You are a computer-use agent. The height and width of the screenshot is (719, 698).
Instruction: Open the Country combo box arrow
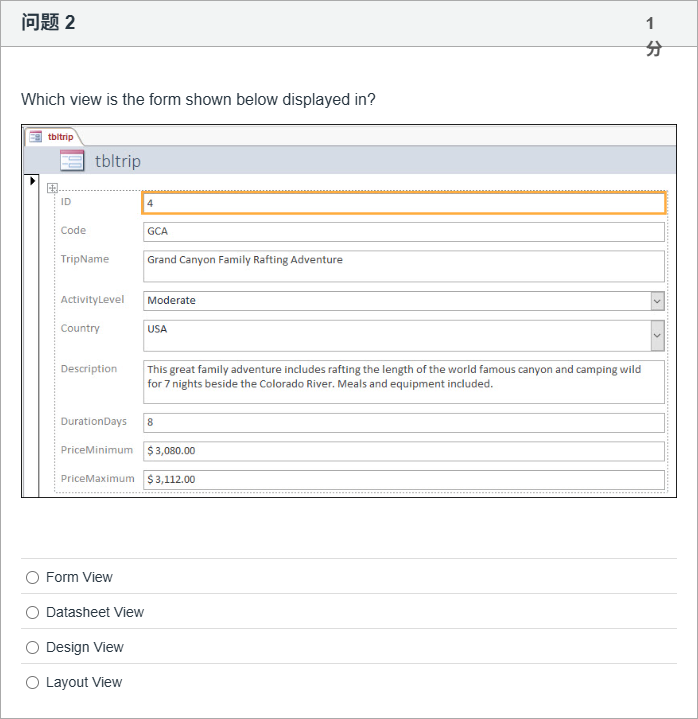657,336
